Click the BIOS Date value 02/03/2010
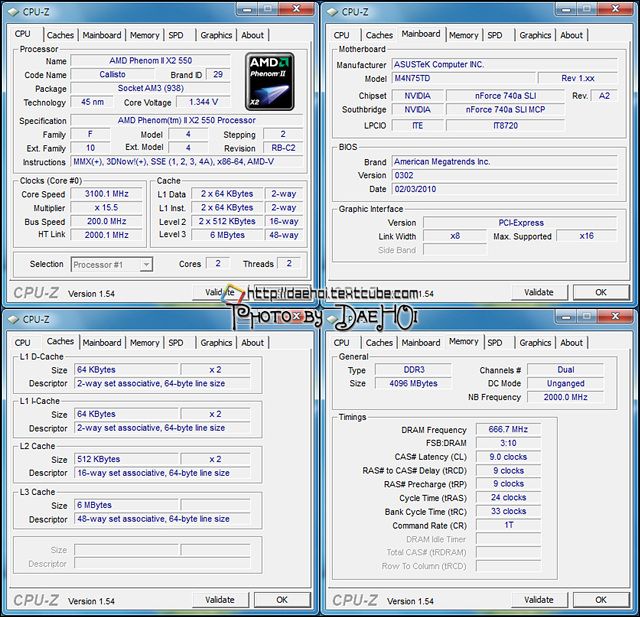Image resolution: width=640 pixels, height=617 pixels. [504, 189]
